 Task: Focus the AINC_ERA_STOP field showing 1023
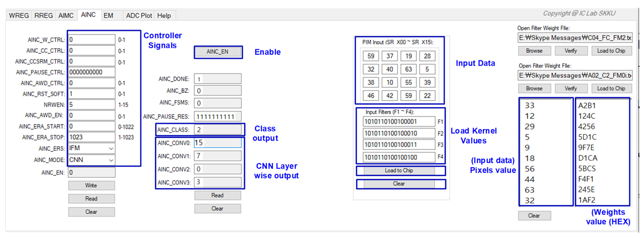(92, 137)
